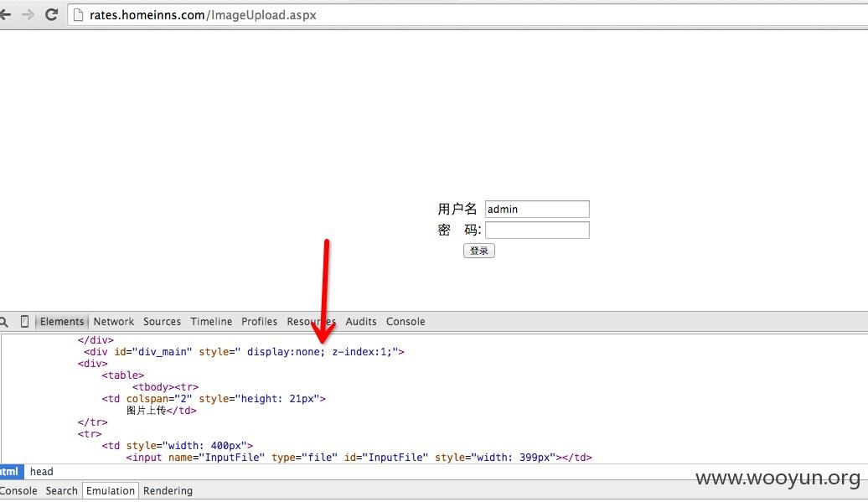Select the drawer Rendering tab
The height and width of the screenshot is (502, 868).
tap(168, 491)
